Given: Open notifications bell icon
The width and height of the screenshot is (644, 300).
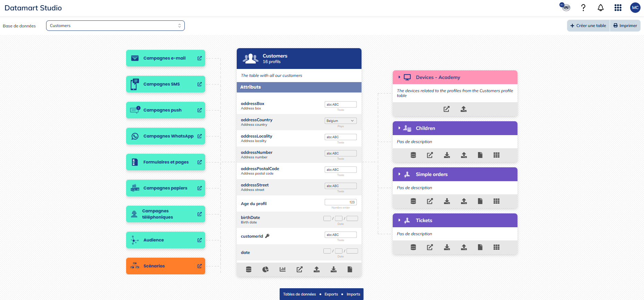Looking at the screenshot, I should click(x=601, y=8).
